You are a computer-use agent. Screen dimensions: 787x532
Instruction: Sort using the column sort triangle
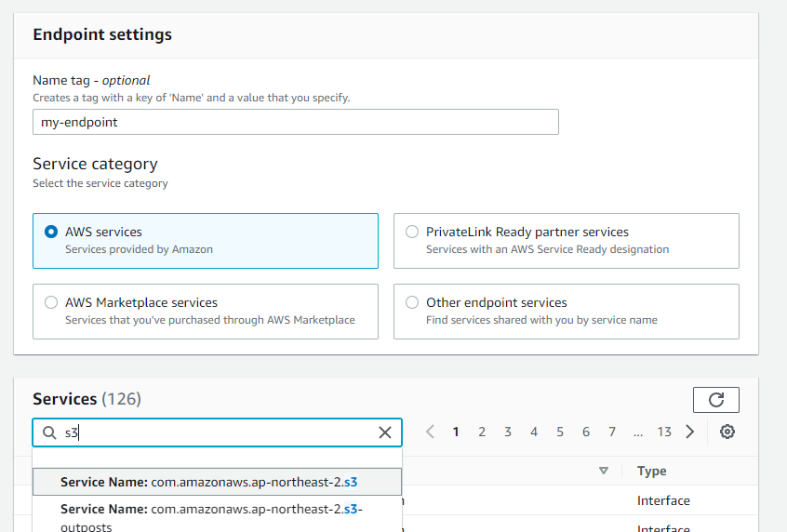pyautogui.click(x=604, y=471)
